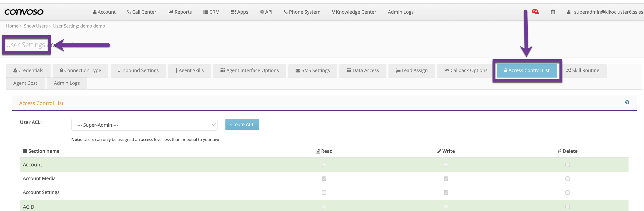Screen dimensions: 644x211
Task: Check the Account row Delete checkbox
Action: 567,165
